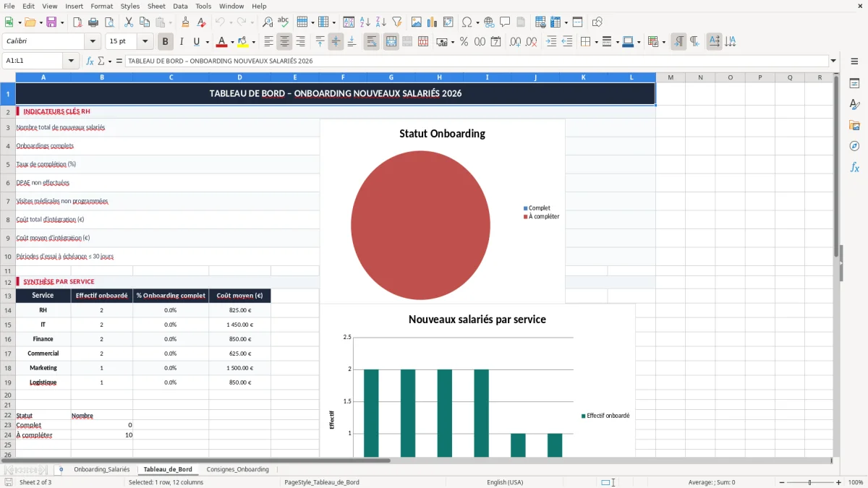Click the Print icon
The width and height of the screenshot is (868, 488).
click(x=93, y=22)
